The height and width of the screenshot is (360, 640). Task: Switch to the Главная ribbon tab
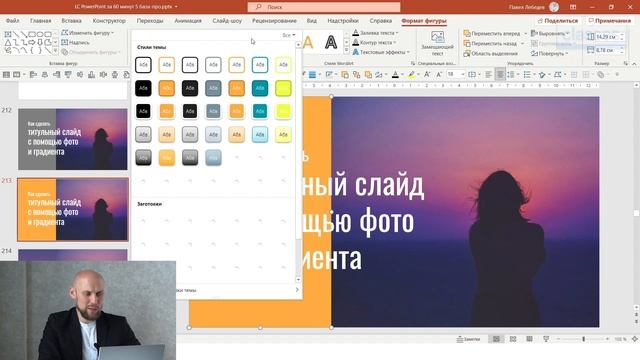coord(40,20)
